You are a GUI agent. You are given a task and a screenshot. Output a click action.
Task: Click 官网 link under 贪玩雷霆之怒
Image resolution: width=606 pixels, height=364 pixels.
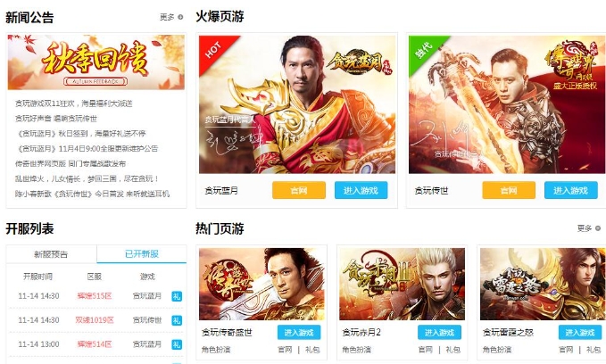(x=566, y=350)
